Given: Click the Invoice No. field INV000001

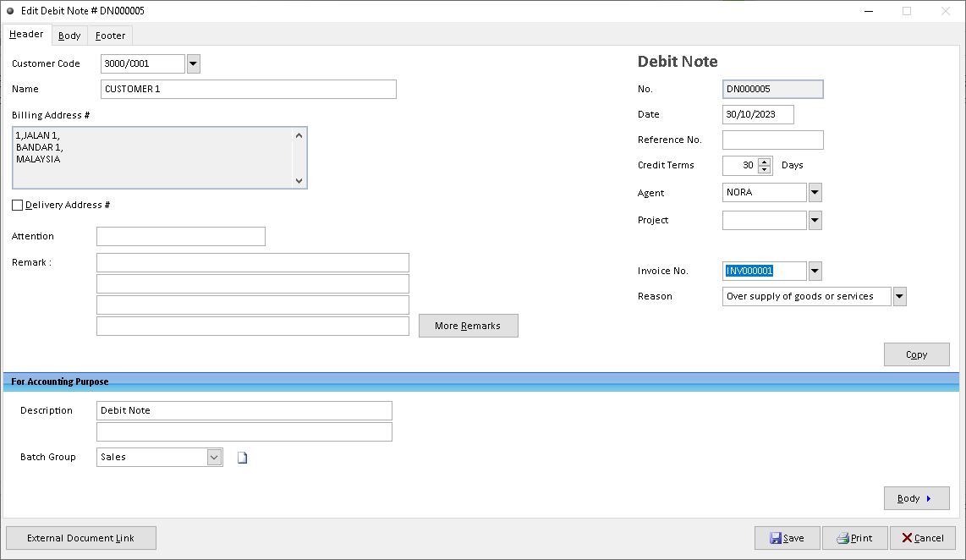Looking at the screenshot, I should (x=765, y=271).
